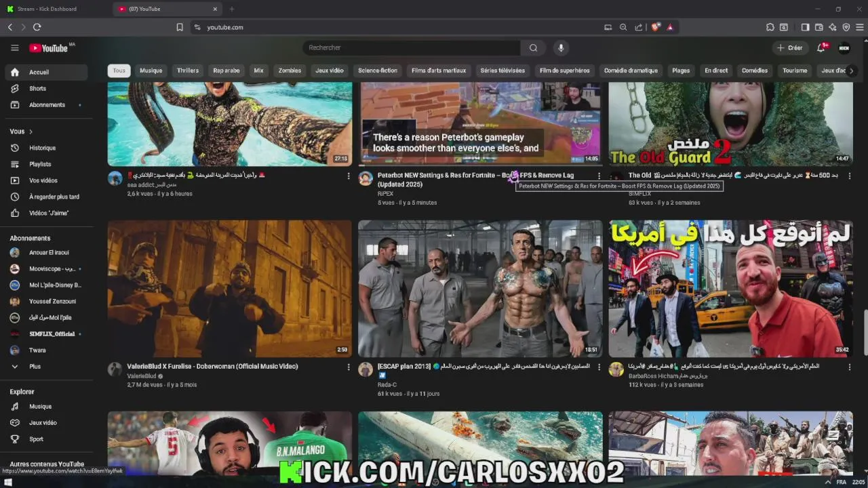
Task: Open Musique under Explorer
Action: (x=46, y=406)
